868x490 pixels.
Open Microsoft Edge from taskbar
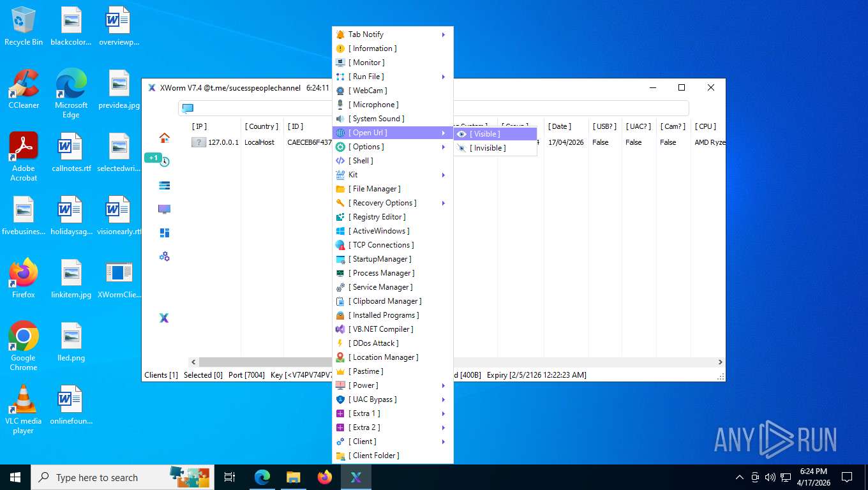pyautogui.click(x=262, y=477)
